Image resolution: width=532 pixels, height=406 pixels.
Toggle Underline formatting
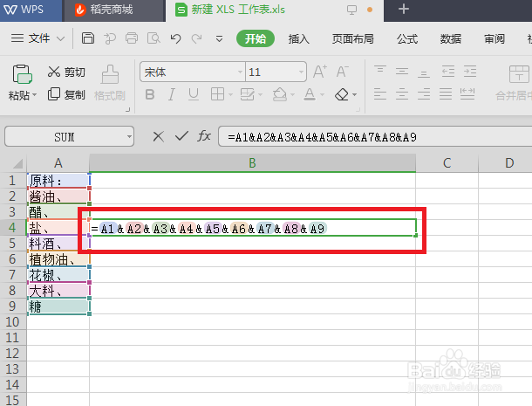(194, 94)
